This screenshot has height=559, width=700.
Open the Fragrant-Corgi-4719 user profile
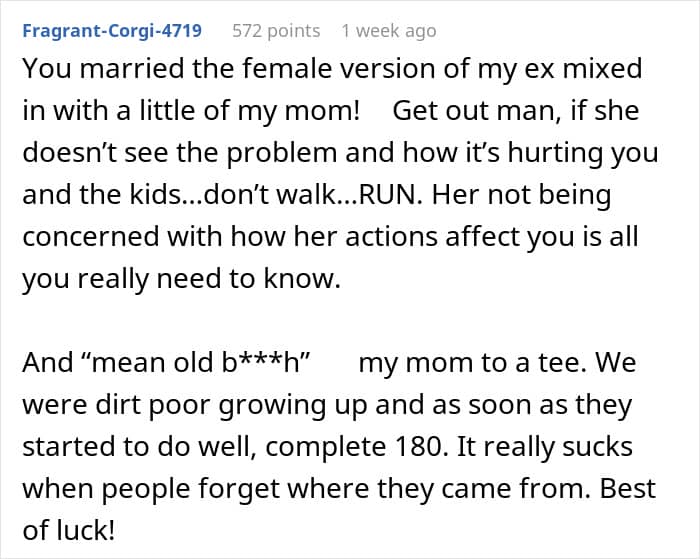[x=112, y=30]
